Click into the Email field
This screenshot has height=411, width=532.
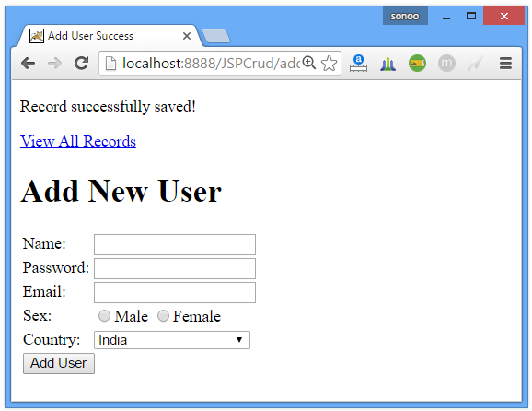(175, 292)
